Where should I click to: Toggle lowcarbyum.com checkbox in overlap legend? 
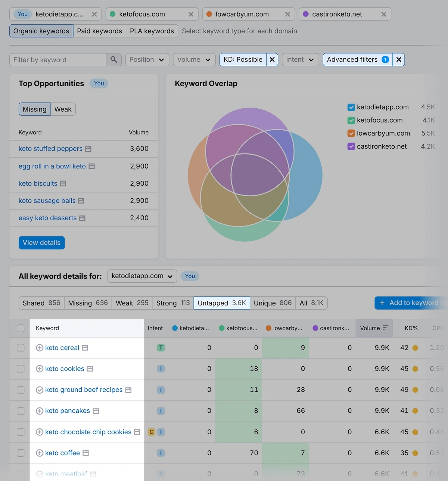coord(351,134)
